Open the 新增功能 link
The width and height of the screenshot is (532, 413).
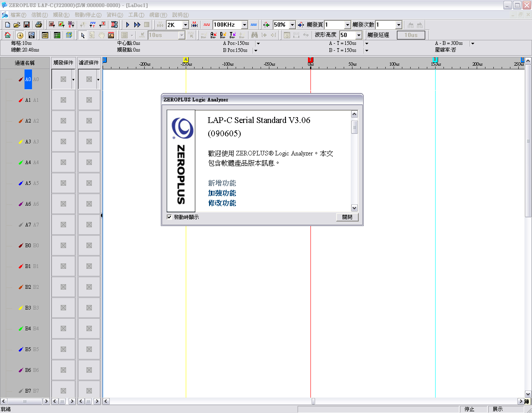222,183
